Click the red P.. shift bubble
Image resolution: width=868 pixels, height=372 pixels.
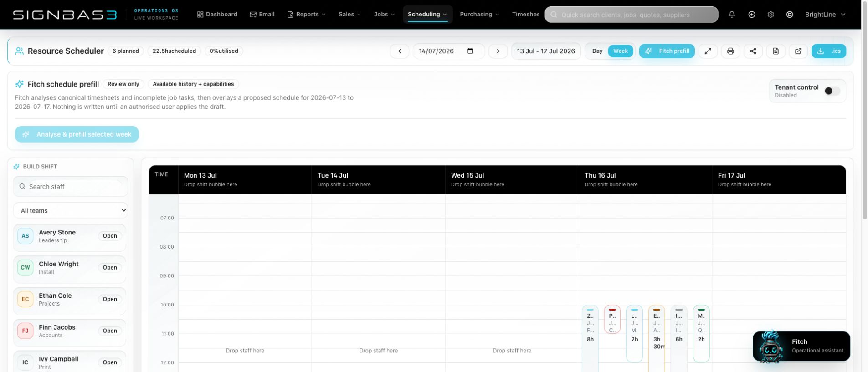(612, 319)
